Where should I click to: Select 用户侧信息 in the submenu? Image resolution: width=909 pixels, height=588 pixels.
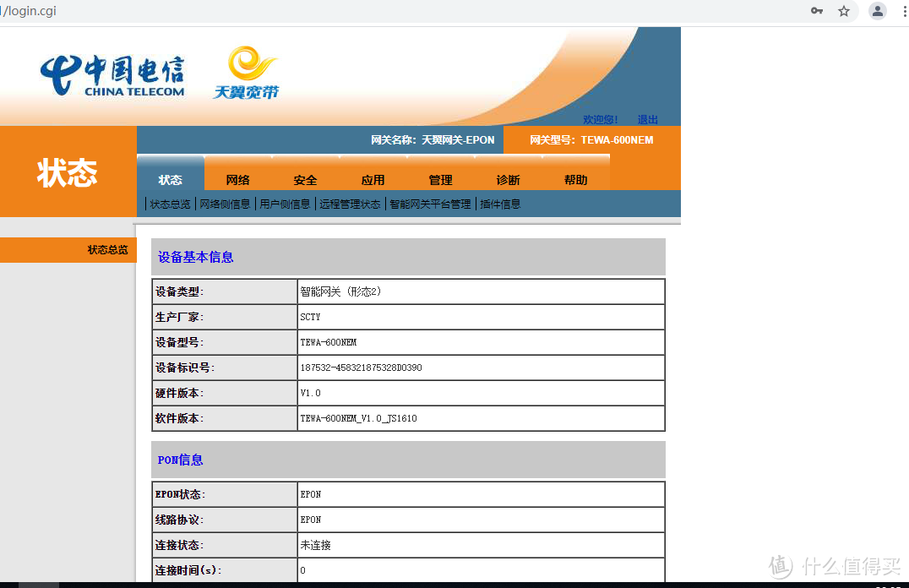pyautogui.click(x=285, y=203)
